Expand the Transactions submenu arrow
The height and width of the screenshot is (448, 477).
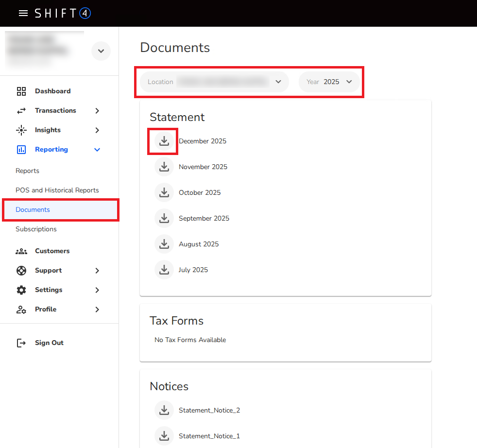(97, 111)
